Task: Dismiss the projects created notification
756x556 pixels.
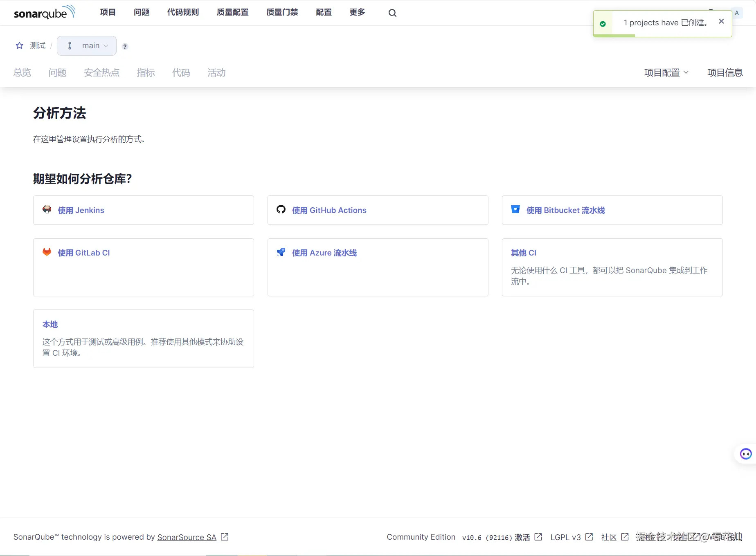Action: [x=721, y=21]
